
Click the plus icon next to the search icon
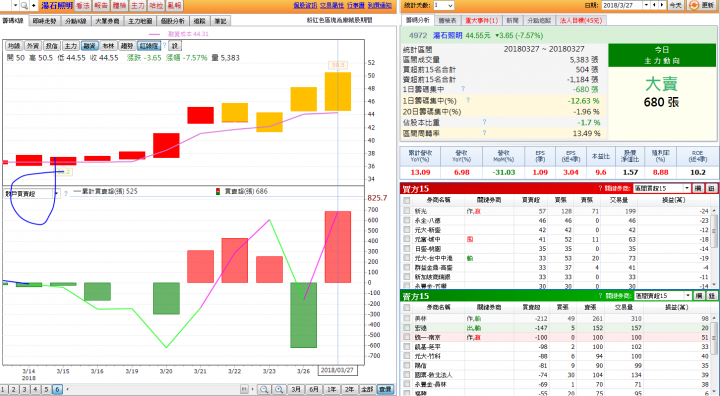click(x=33, y=6)
